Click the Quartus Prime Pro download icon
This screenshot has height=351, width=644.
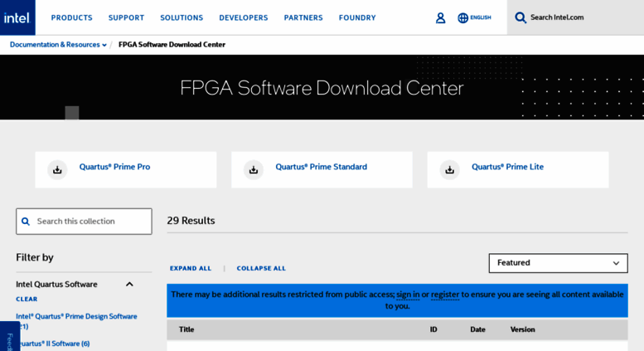(57, 170)
